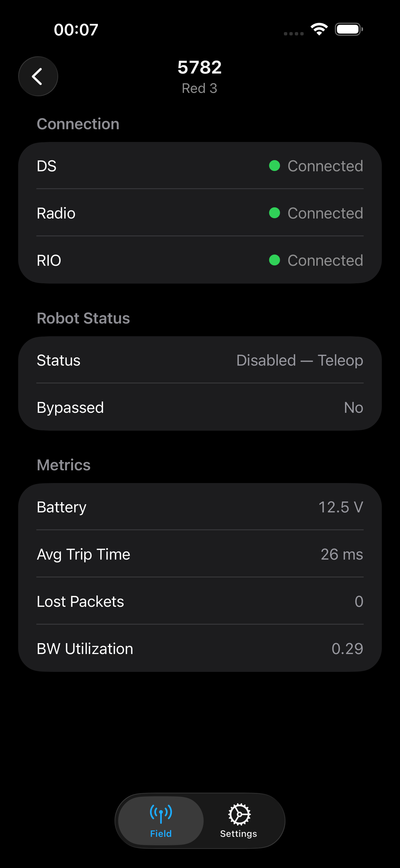Tap team number 5782 title

click(x=200, y=67)
